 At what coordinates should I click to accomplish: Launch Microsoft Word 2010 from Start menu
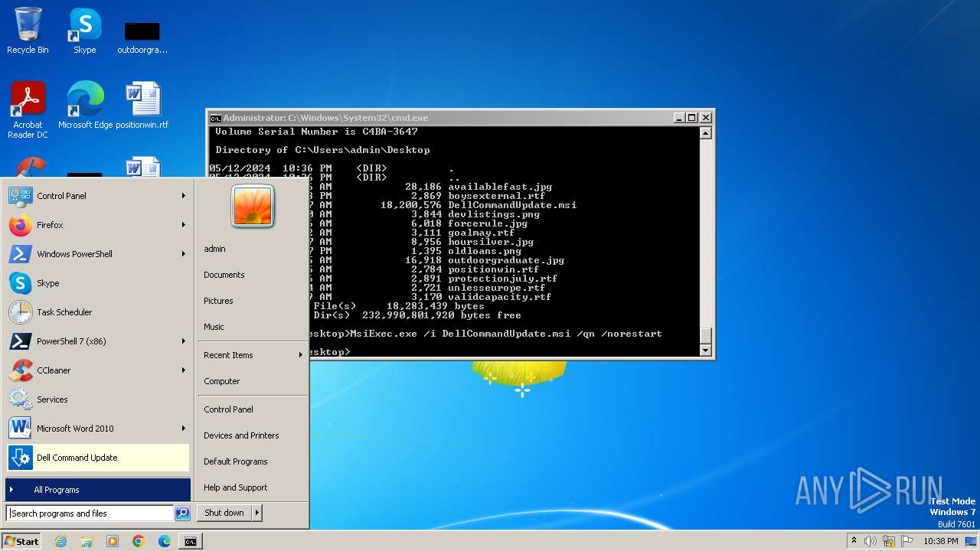pos(97,429)
